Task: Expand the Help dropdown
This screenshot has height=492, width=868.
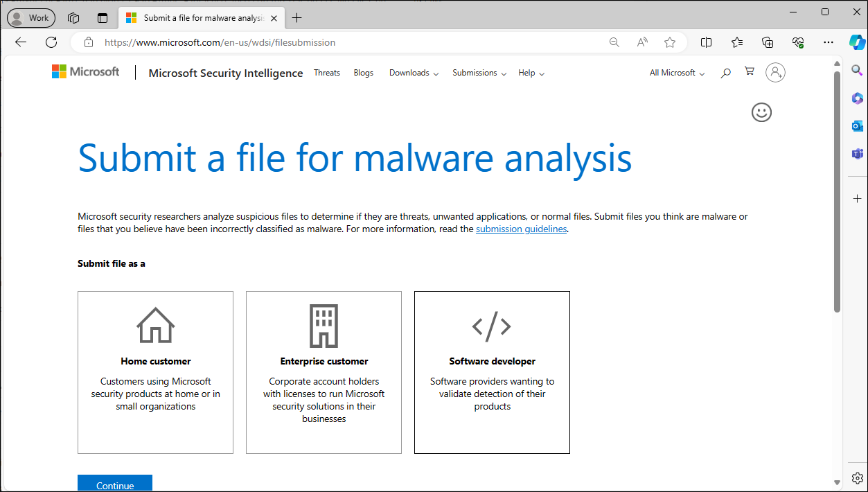Action: (531, 73)
